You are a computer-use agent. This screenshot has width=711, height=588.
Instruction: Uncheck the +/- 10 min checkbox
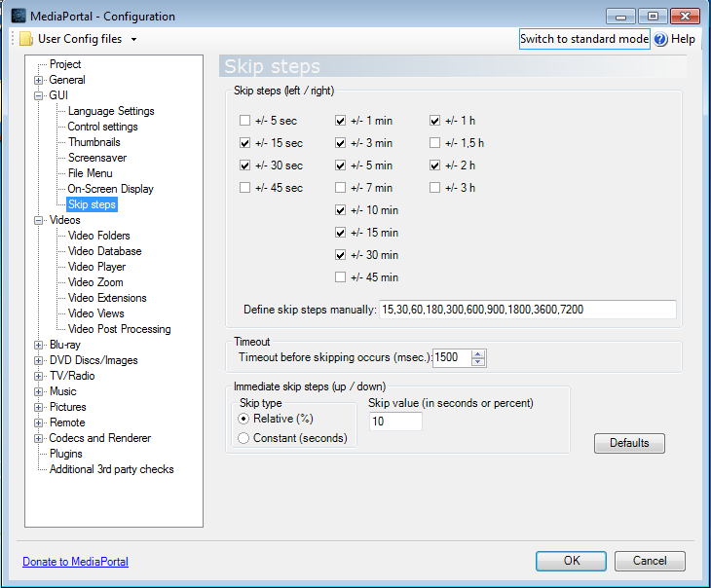click(x=340, y=210)
